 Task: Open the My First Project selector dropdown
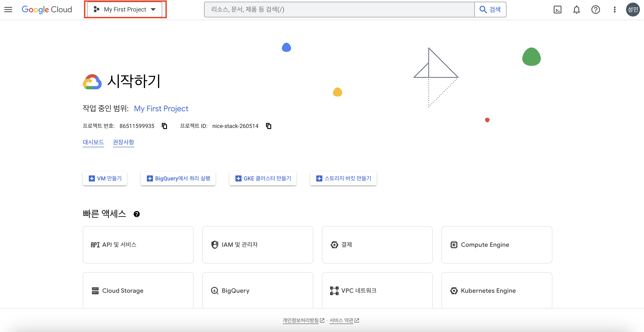tap(125, 10)
